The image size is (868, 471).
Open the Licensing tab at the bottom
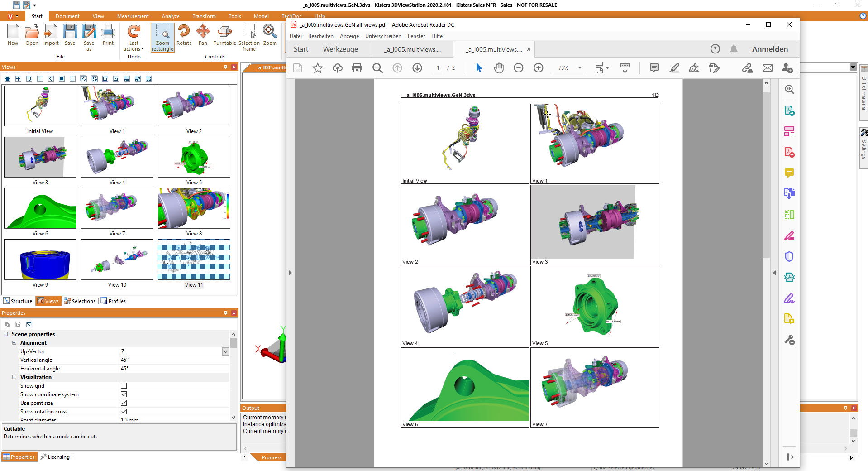click(x=55, y=457)
